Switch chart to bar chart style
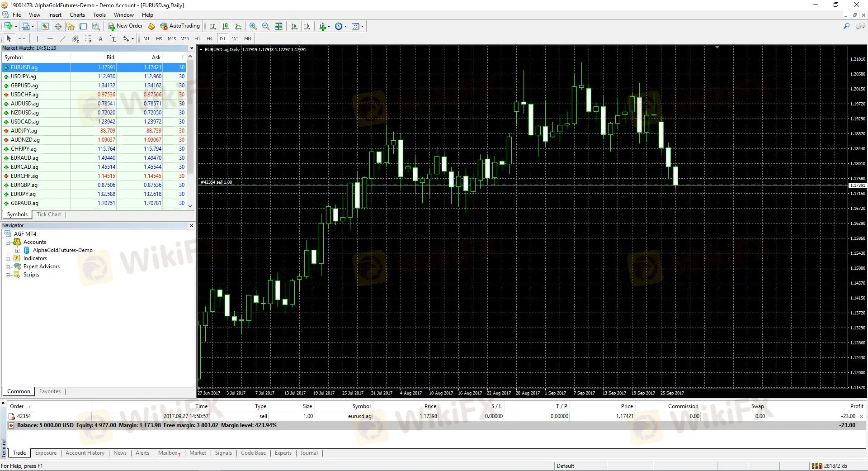 (x=213, y=26)
